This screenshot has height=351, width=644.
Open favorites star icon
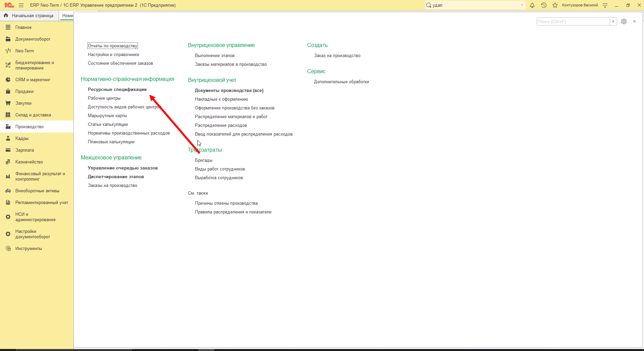click(x=555, y=5)
